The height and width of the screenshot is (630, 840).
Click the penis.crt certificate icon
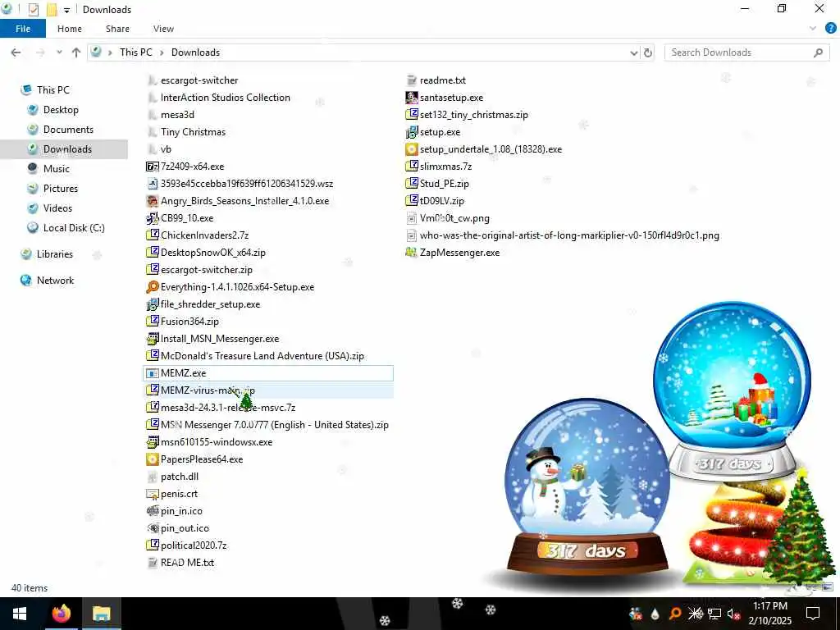pos(152,494)
